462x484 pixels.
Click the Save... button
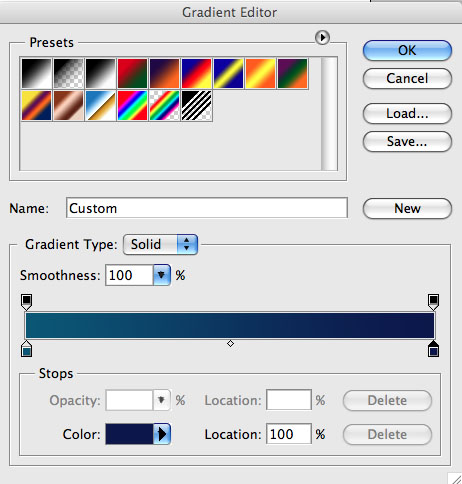407,142
